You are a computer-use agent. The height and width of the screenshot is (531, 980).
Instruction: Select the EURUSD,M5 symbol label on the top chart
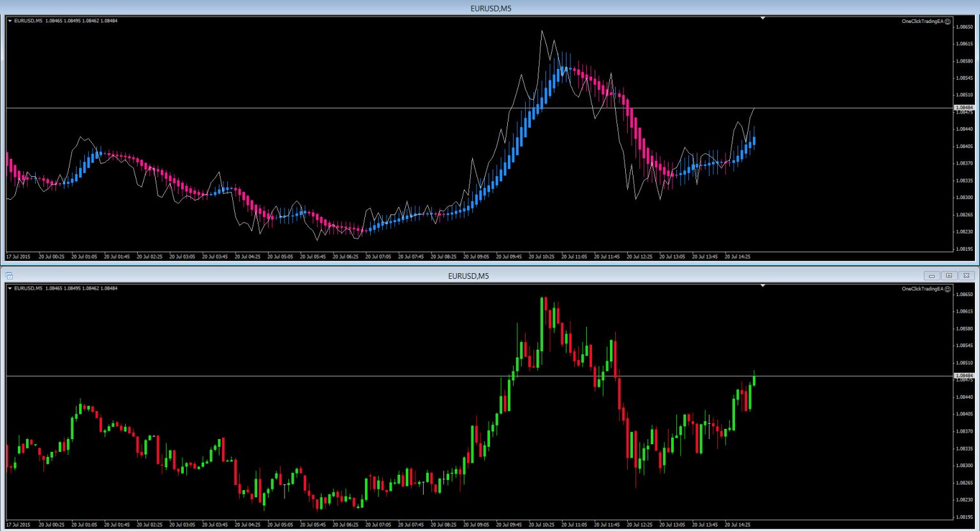pos(30,20)
